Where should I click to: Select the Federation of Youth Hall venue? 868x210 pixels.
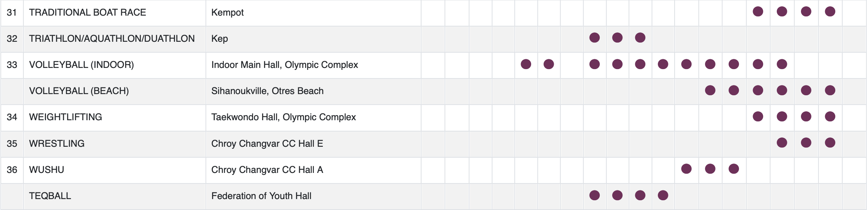[x=261, y=196]
